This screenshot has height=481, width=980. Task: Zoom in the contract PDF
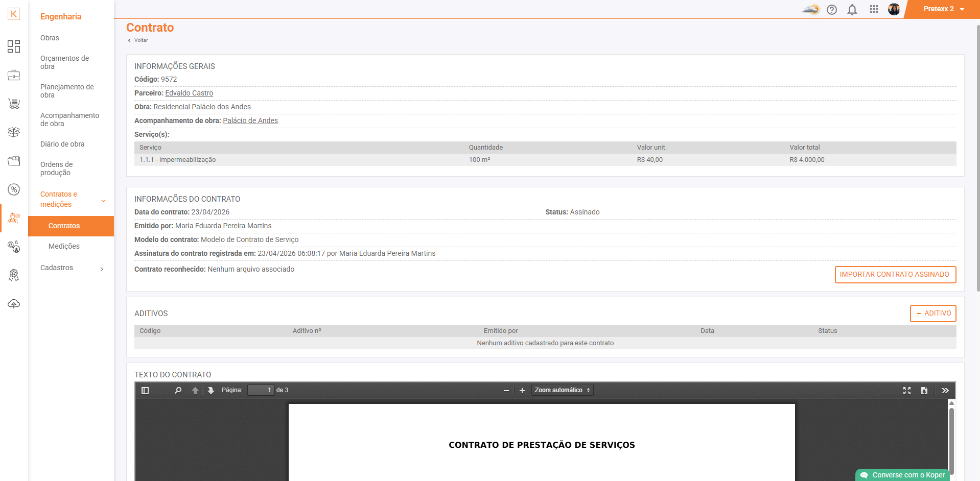pos(522,390)
